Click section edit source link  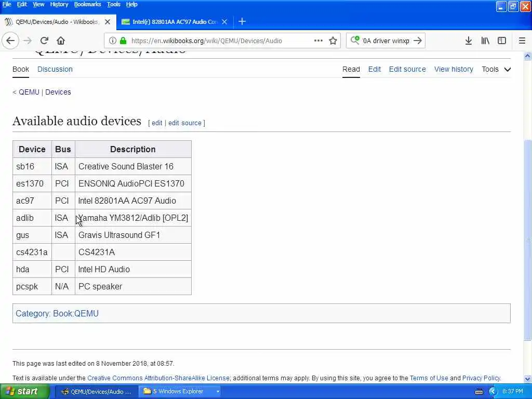184,123
